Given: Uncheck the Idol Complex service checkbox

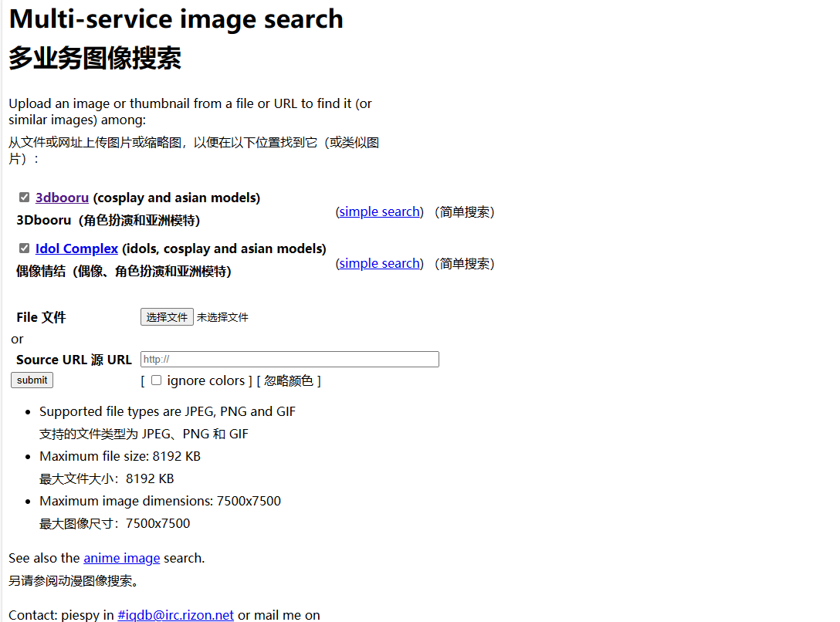Looking at the screenshot, I should pyautogui.click(x=24, y=248).
